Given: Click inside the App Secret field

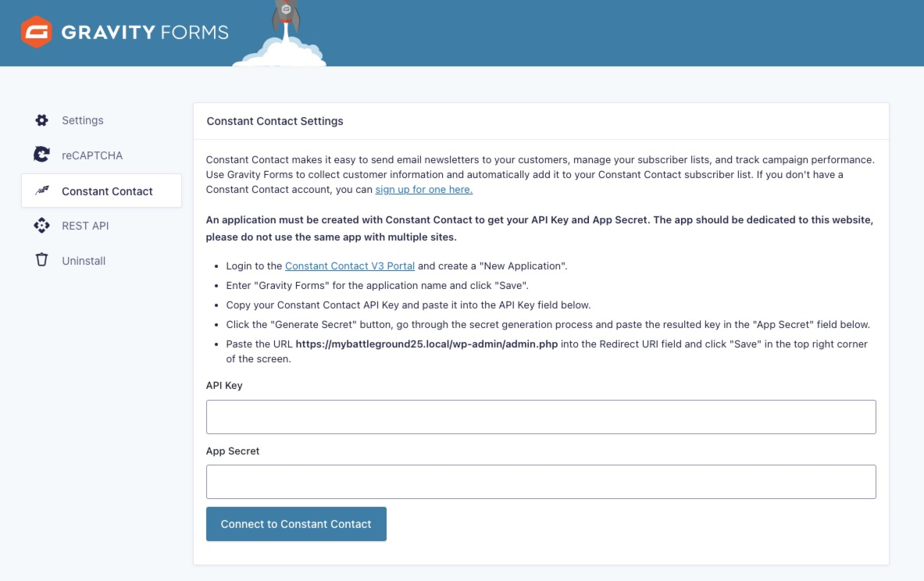Looking at the screenshot, I should 540,481.
